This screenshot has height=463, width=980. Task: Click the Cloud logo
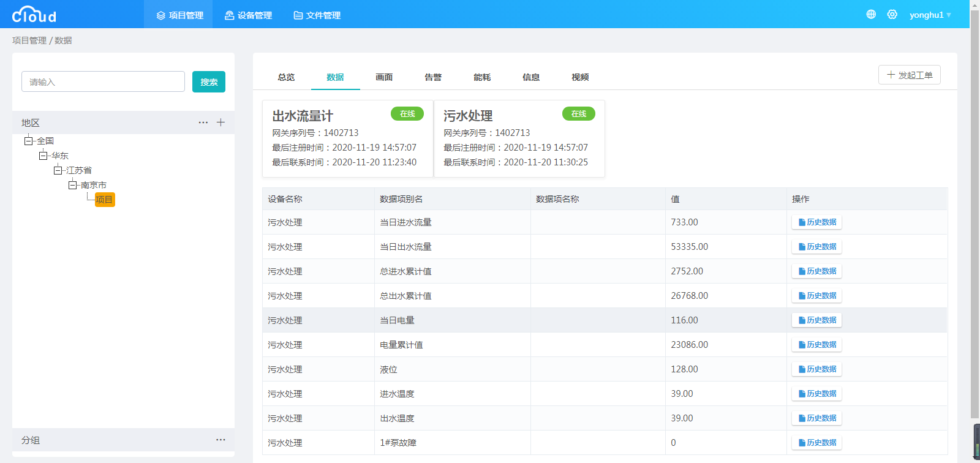[34, 14]
